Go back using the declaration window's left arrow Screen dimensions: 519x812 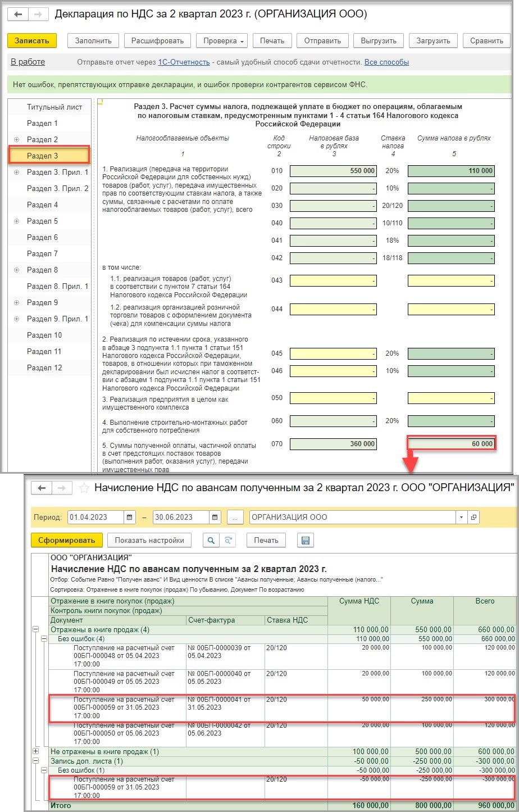(18, 14)
